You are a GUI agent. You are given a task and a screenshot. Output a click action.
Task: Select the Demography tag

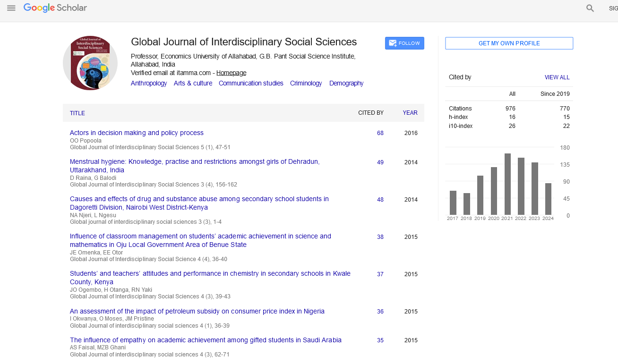346,83
